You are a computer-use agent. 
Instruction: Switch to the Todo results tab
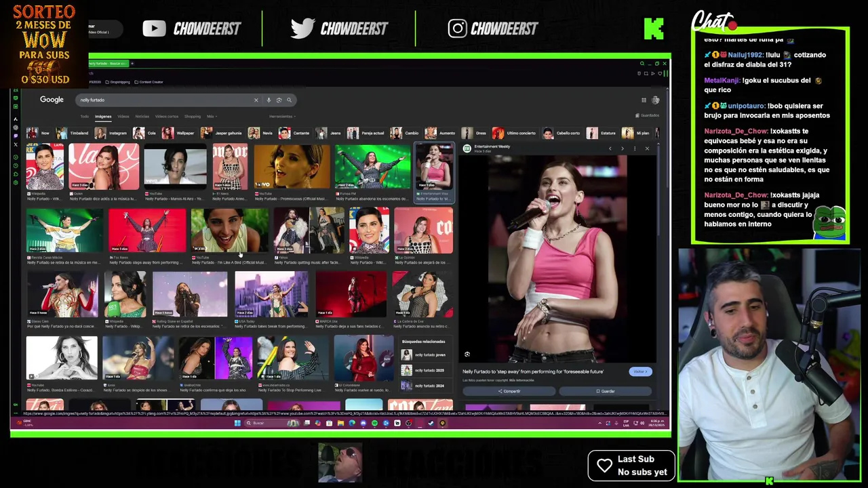point(85,117)
